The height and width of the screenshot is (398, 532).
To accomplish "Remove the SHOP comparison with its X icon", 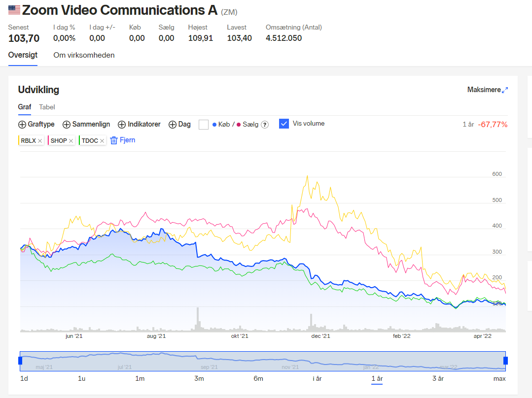I will (71, 141).
